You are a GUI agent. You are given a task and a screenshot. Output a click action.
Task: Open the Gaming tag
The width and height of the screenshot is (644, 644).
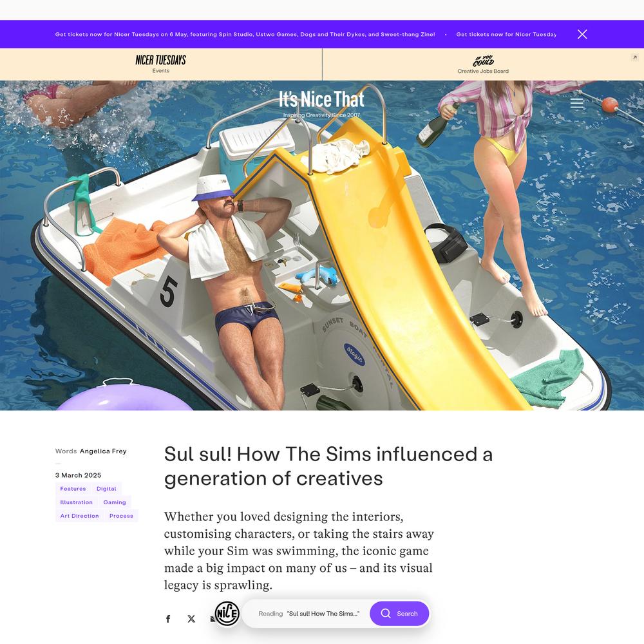point(115,502)
